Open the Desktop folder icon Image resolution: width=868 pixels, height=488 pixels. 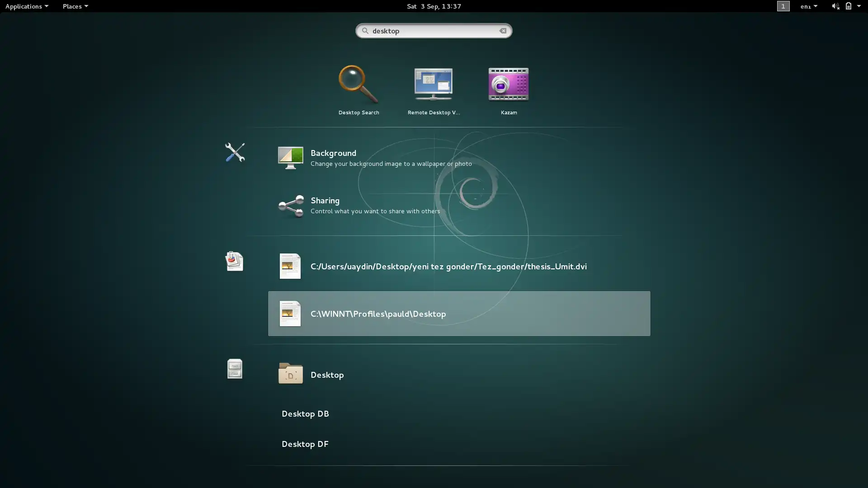[290, 374]
